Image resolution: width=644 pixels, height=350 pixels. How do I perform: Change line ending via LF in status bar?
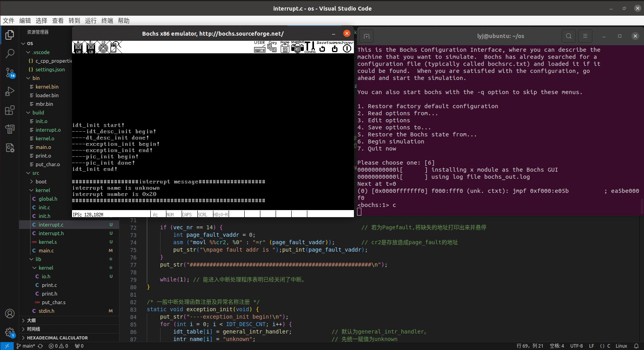[x=592, y=346]
